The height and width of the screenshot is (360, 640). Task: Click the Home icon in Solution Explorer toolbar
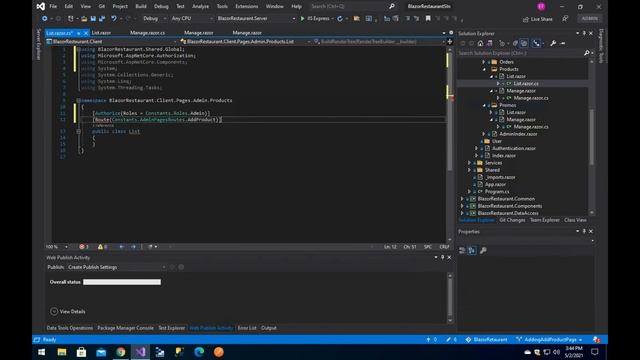coord(480,43)
